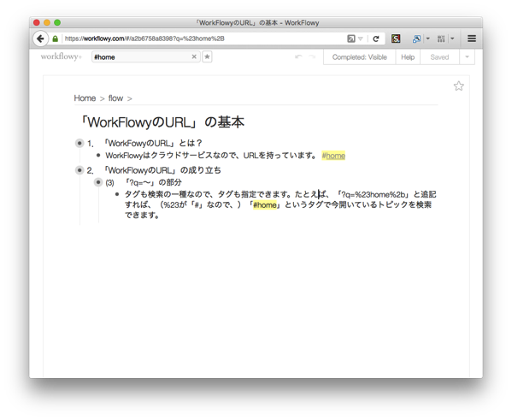Expand bullet of (3) 「?q=〜」の部分
This screenshot has width=512, height=420.
point(98,182)
